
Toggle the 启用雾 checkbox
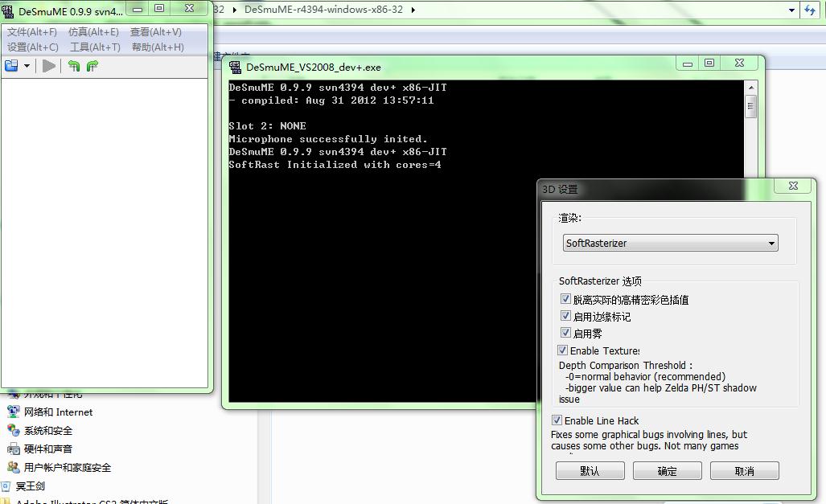click(x=565, y=333)
